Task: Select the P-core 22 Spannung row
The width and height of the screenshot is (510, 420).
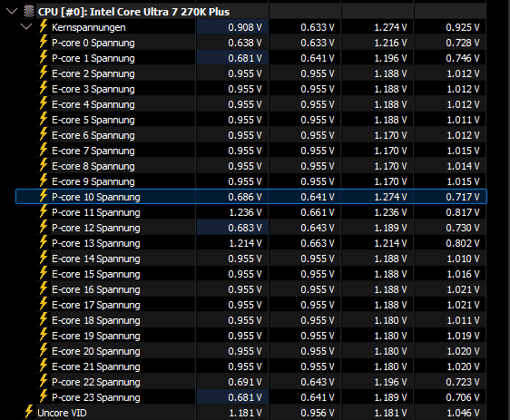Action: point(251,382)
